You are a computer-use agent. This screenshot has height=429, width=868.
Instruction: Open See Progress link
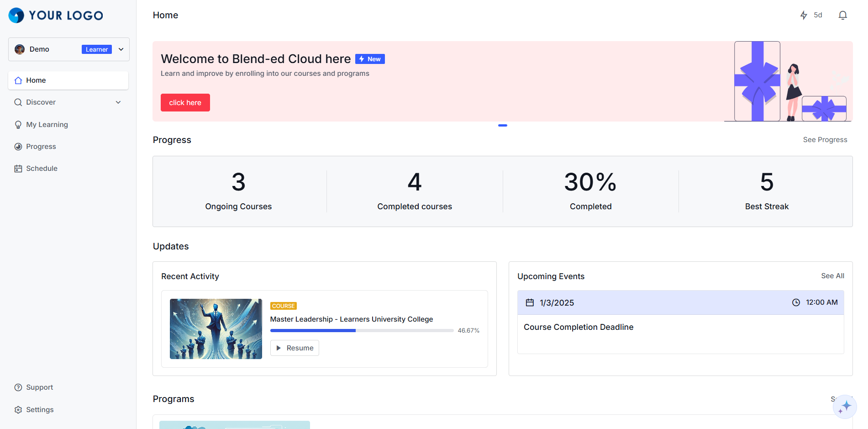(825, 139)
